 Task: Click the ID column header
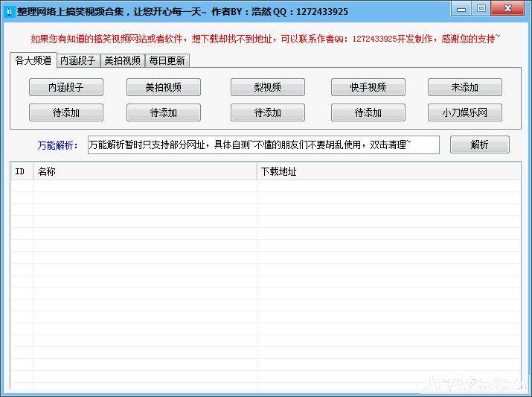point(22,171)
